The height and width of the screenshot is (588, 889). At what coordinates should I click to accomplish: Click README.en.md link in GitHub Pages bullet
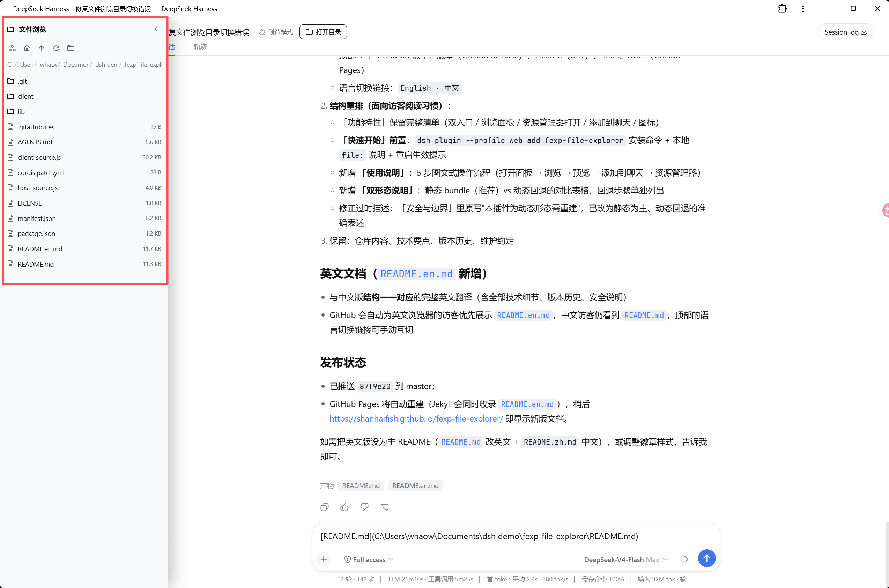527,404
